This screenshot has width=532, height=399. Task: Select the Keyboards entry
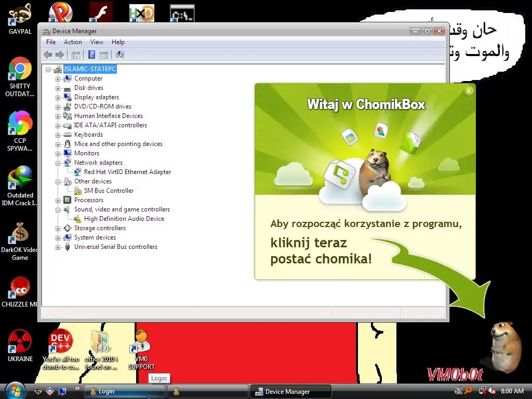tap(88, 135)
